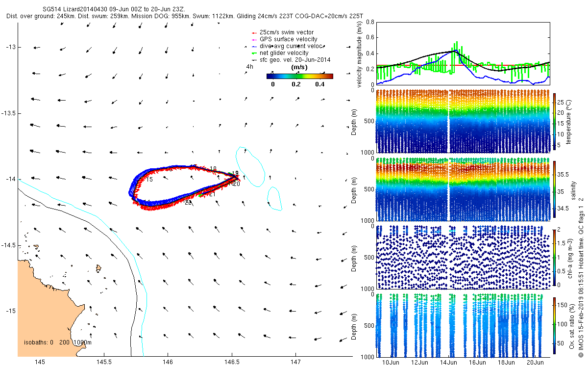Click the temperature depth-section plot

point(463,121)
